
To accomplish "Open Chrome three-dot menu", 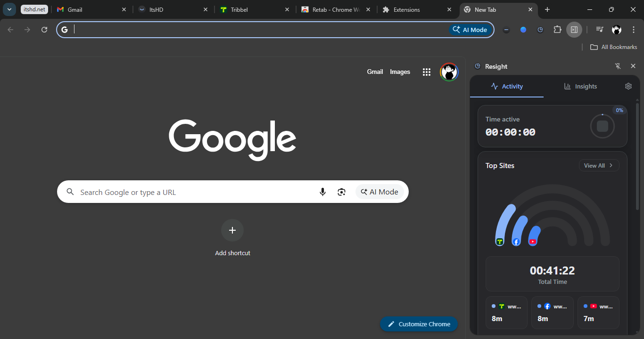I will pyautogui.click(x=634, y=30).
